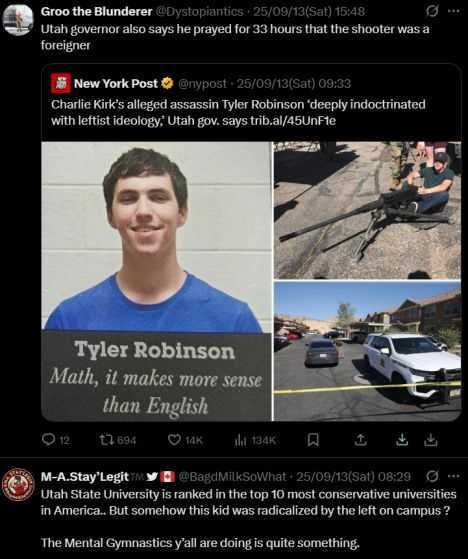468x559 pixels.
Task: Like the tweet with 14K hearts
Action: point(185,440)
